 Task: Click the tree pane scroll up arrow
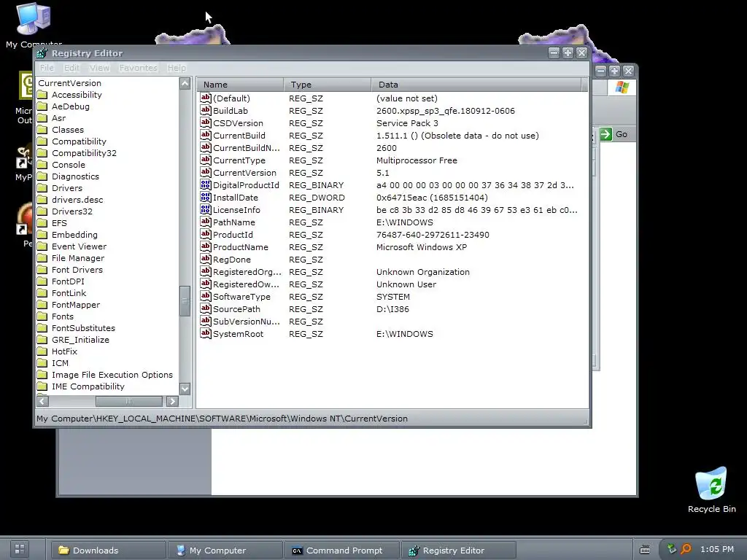(185, 84)
